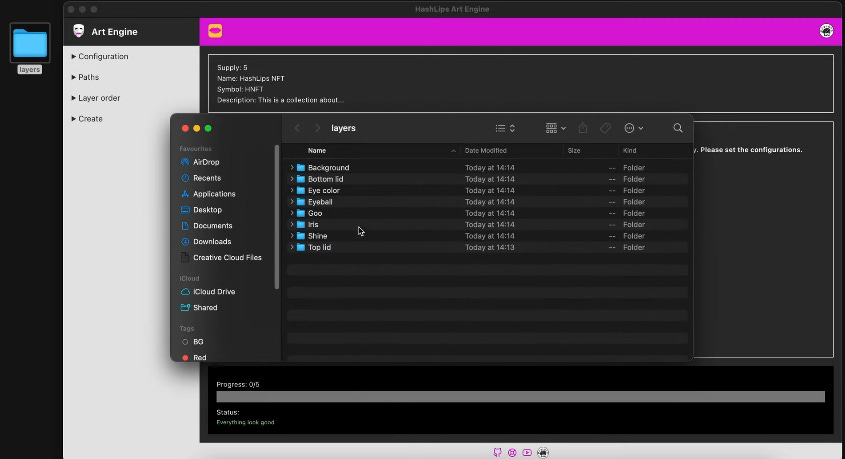Expand the Goo folder chevron
845x459 pixels.
292,213
